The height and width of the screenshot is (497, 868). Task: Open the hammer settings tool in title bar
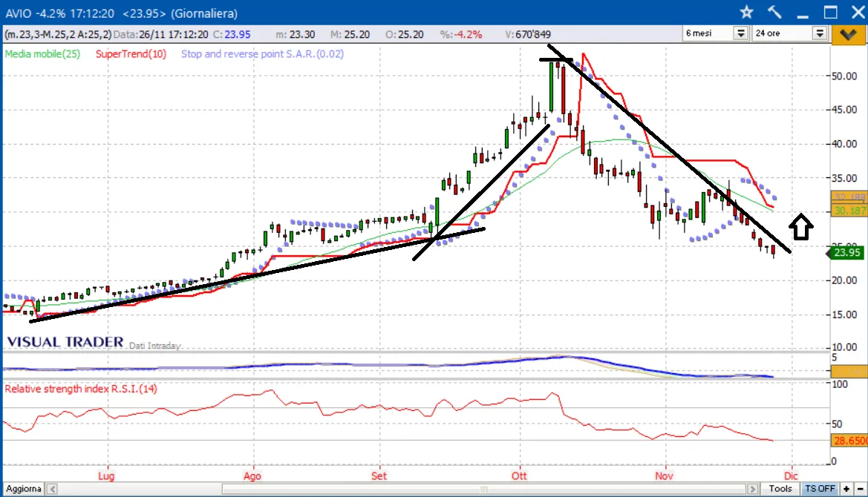pos(775,12)
